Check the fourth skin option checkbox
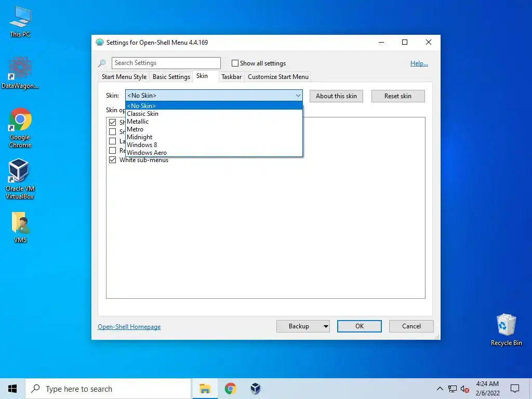Image resolution: width=532 pixels, height=399 pixels. click(112, 150)
